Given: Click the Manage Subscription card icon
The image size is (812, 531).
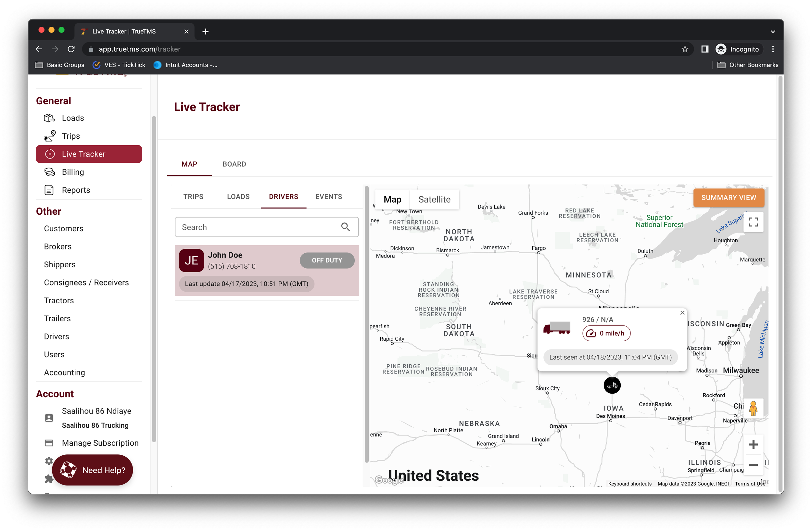Looking at the screenshot, I should [49, 443].
